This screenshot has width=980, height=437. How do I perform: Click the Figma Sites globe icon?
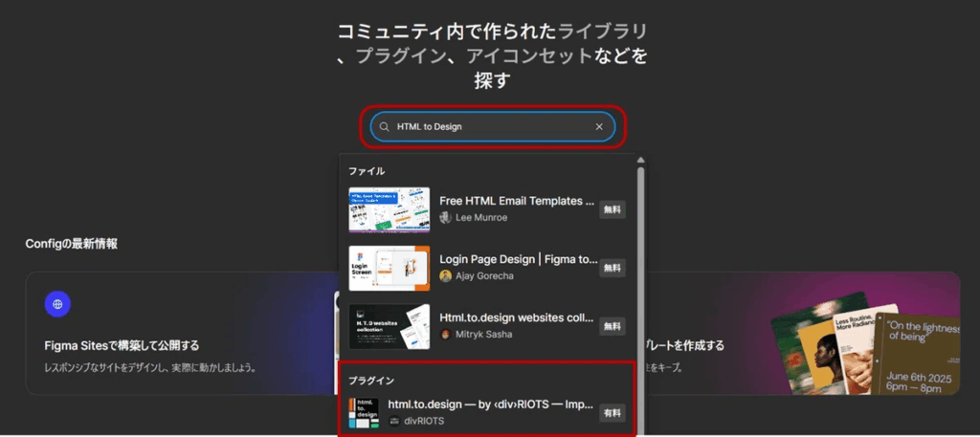[57, 304]
